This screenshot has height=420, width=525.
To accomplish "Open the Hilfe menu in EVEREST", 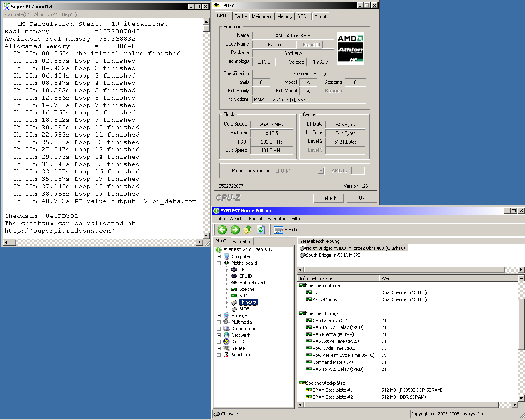I will (295, 219).
